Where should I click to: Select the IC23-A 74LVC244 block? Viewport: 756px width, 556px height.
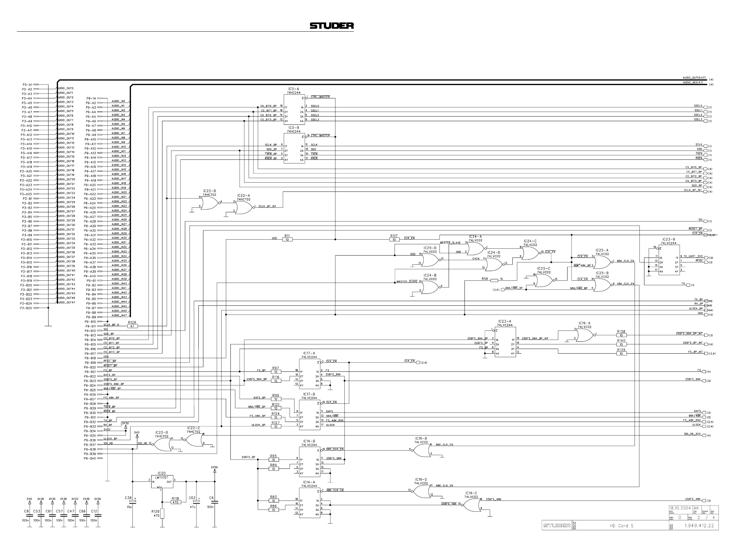pos(505,342)
